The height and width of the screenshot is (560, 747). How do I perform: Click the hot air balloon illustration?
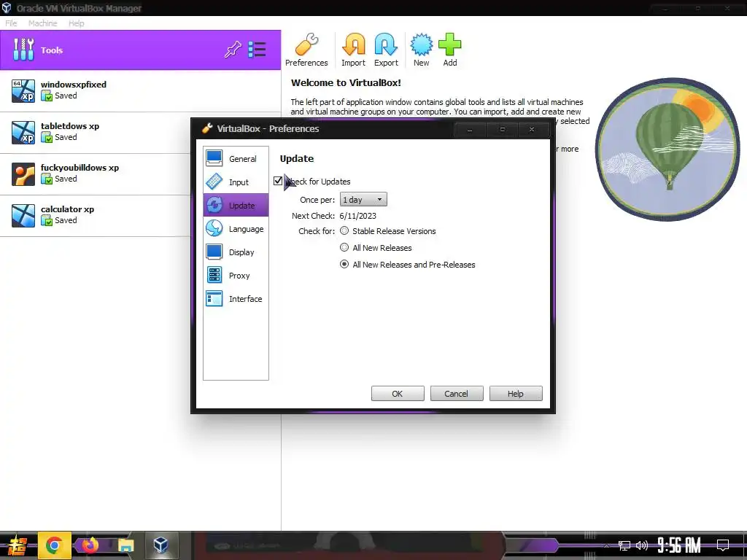click(x=667, y=149)
